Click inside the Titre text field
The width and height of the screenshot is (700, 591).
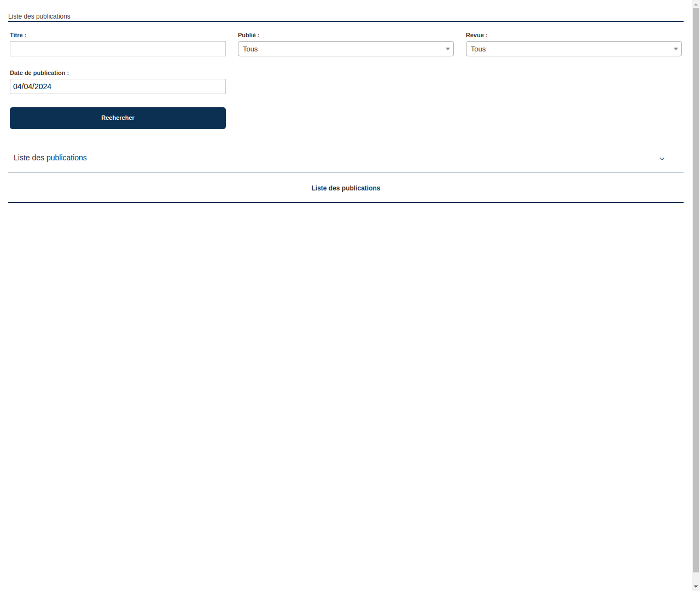pos(118,49)
